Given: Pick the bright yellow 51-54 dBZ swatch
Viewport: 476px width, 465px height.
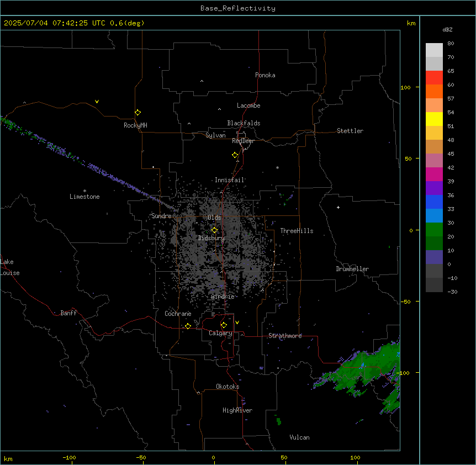Looking at the screenshot, I should [x=434, y=119].
